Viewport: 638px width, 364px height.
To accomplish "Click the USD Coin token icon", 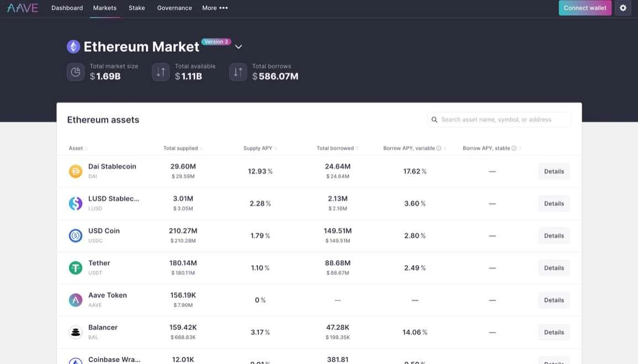I will pos(76,236).
